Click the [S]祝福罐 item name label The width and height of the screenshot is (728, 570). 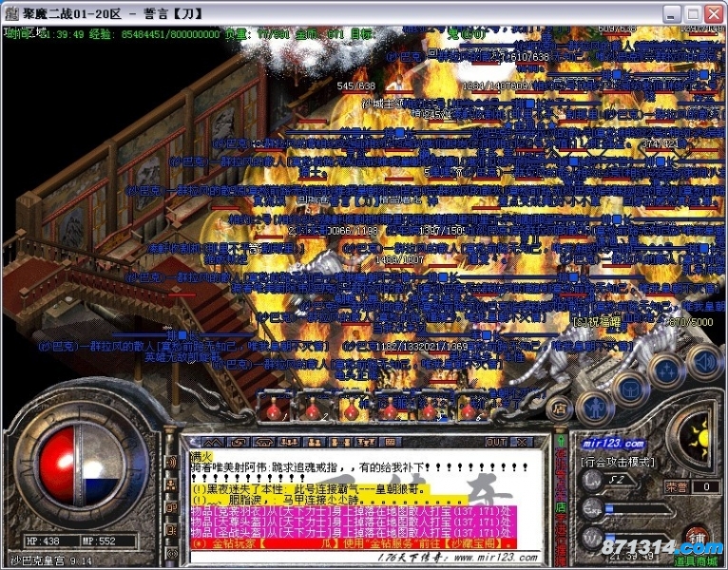597,322
